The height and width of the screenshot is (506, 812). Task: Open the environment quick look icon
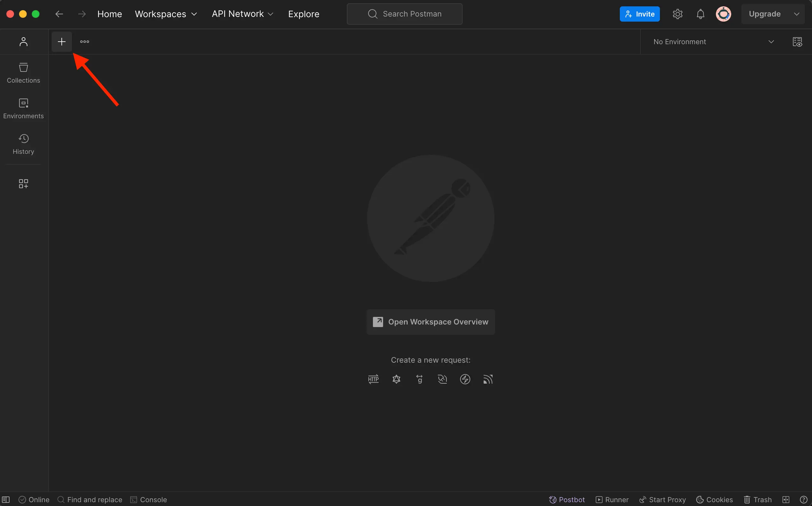click(x=797, y=42)
